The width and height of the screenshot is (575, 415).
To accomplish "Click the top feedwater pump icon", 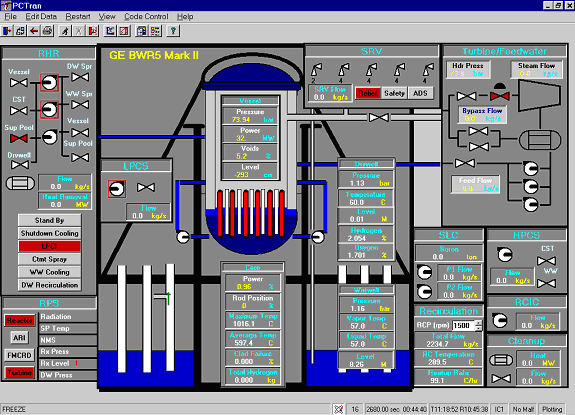I will coord(531,169).
